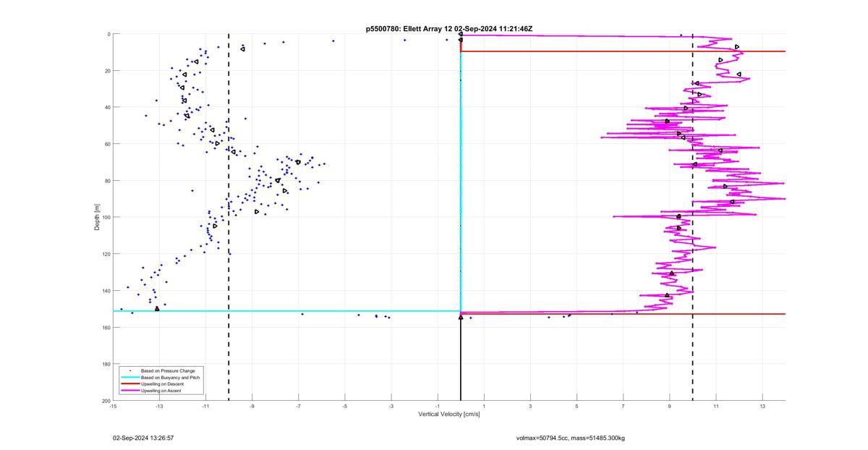Select the 'Depth [m]' y-axis label

pos(97,217)
